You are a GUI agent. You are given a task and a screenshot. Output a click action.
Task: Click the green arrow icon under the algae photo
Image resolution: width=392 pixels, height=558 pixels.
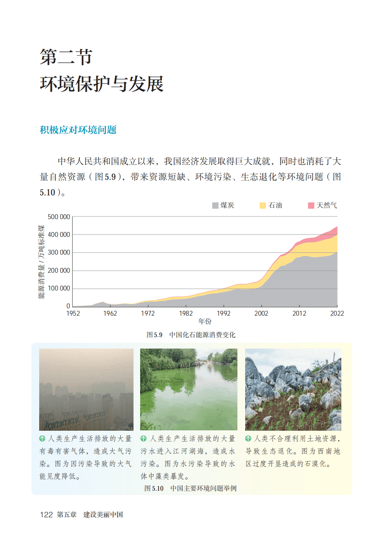143,438
